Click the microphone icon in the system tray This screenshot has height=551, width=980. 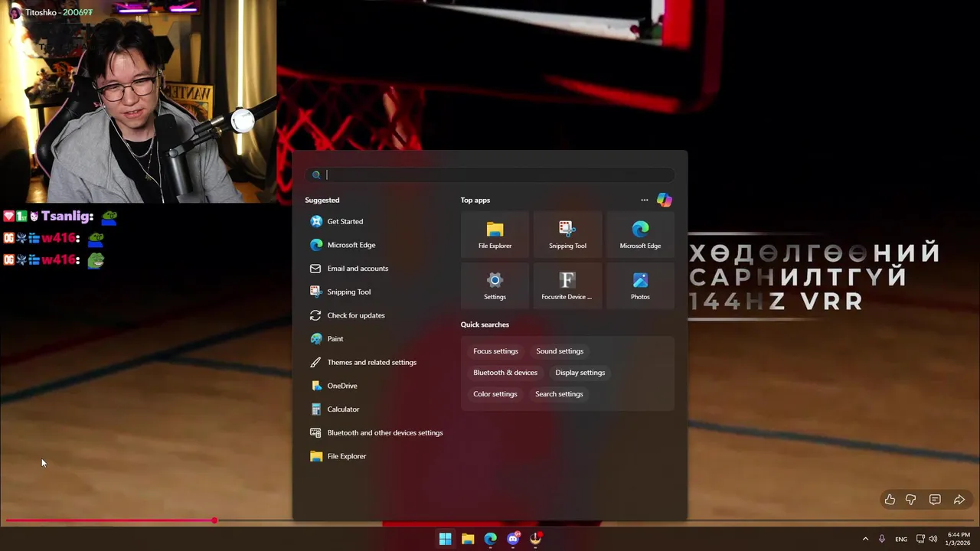click(882, 539)
